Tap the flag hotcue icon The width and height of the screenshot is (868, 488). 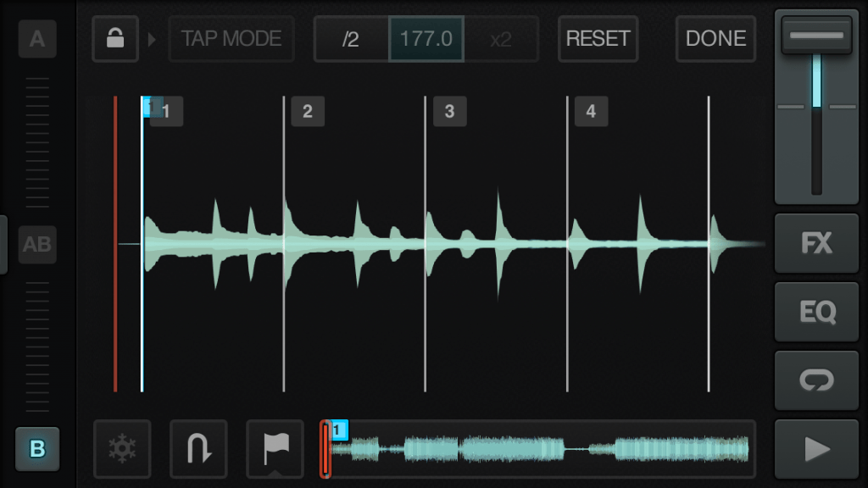275,449
